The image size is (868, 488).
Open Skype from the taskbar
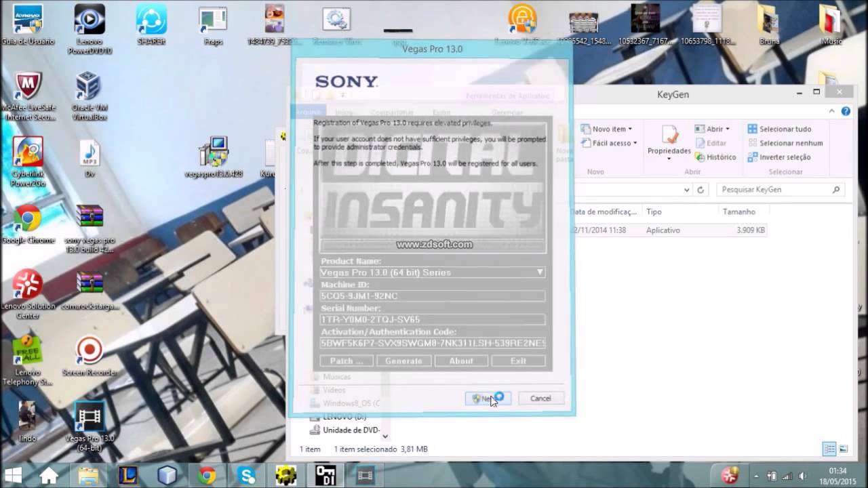pyautogui.click(x=246, y=475)
